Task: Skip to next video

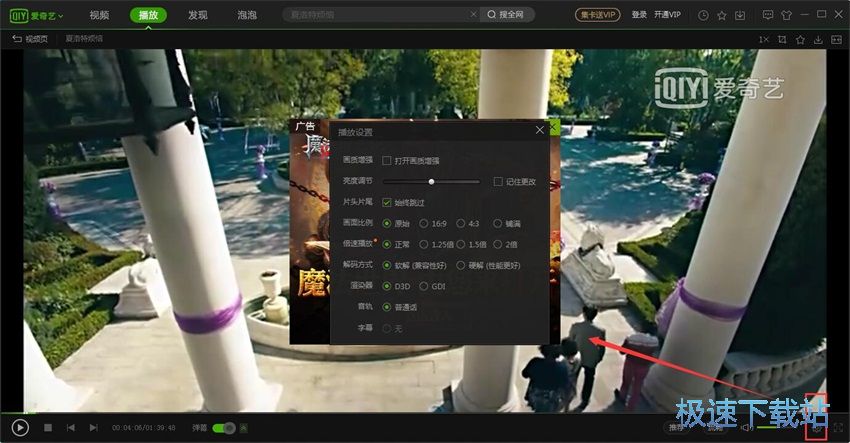Action: click(93, 428)
